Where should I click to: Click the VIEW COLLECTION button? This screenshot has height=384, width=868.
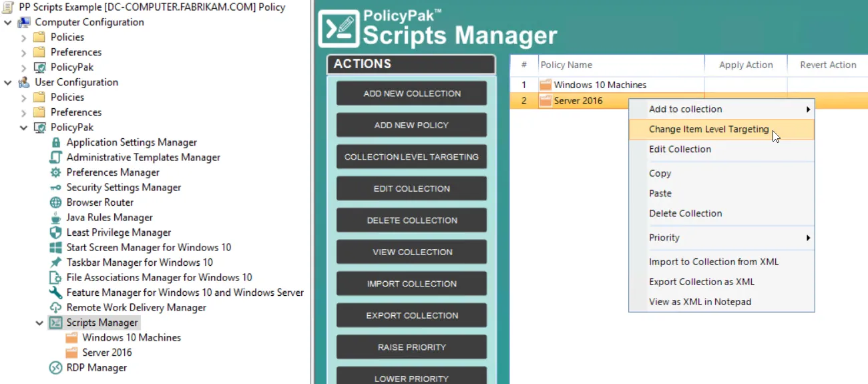click(411, 252)
